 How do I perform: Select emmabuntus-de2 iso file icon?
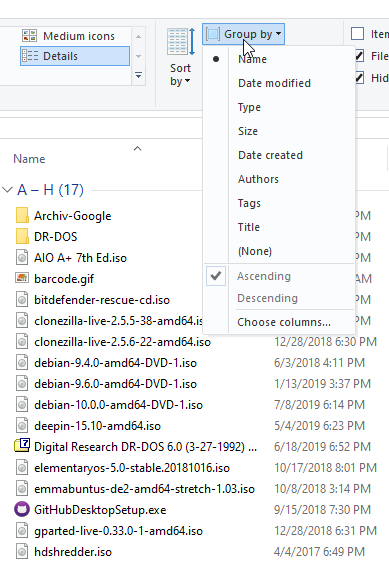(22, 489)
